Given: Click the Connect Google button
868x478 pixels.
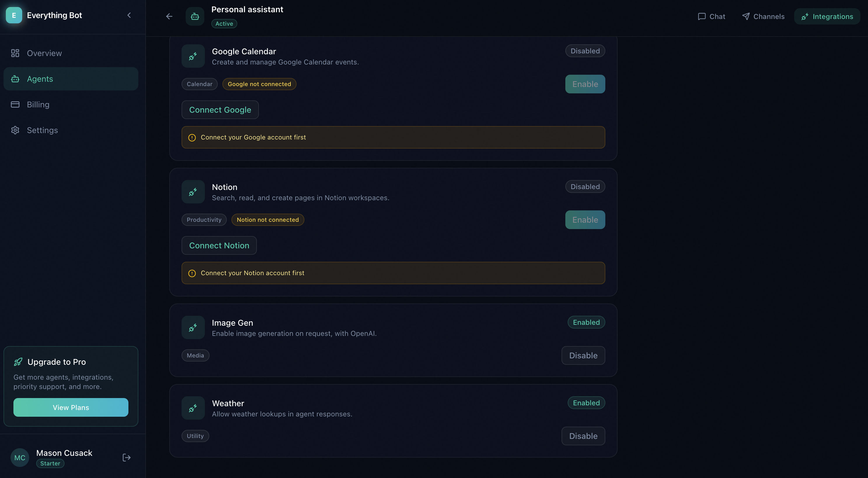Looking at the screenshot, I should click(x=220, y=110).
